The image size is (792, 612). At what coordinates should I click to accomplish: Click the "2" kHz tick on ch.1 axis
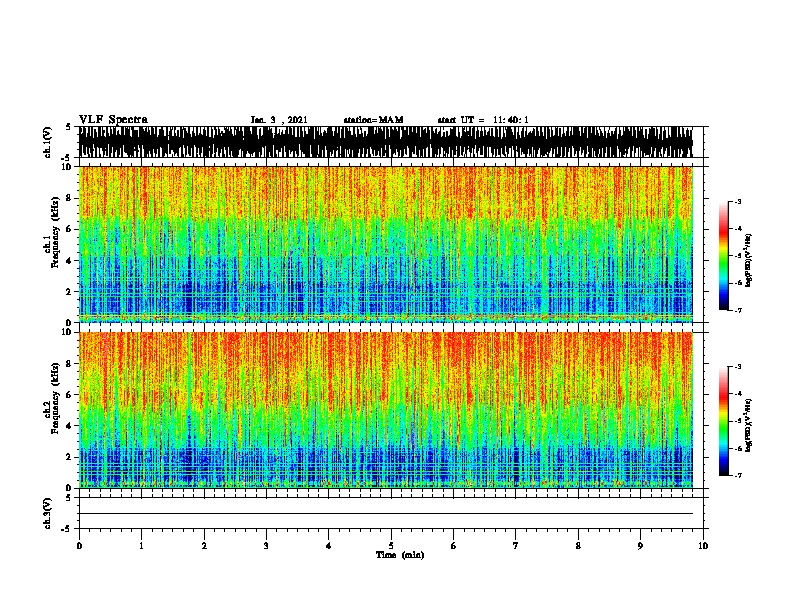coord(70,291)
